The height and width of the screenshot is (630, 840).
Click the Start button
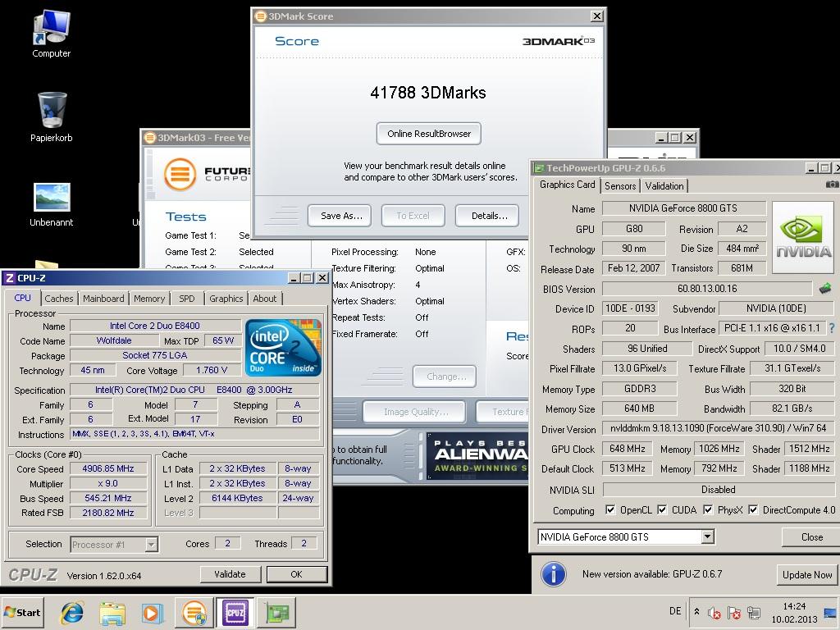pyautogui.click(x=22, y=612)
